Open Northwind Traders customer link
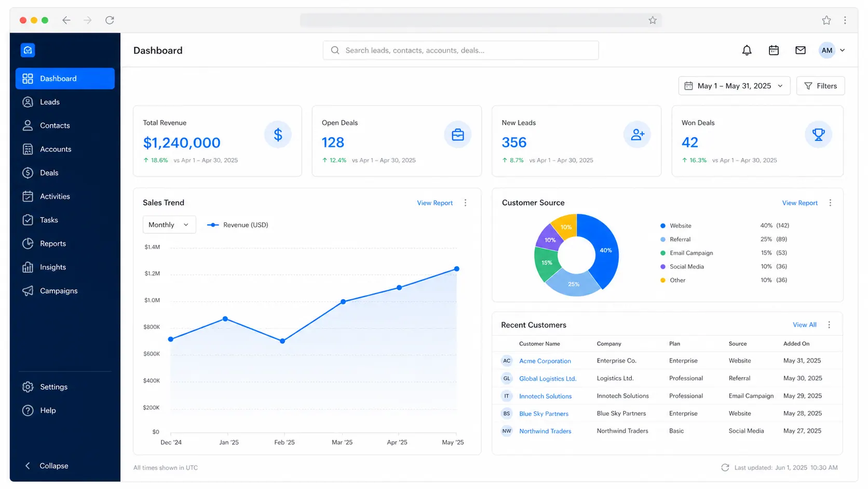 (545, 431)
